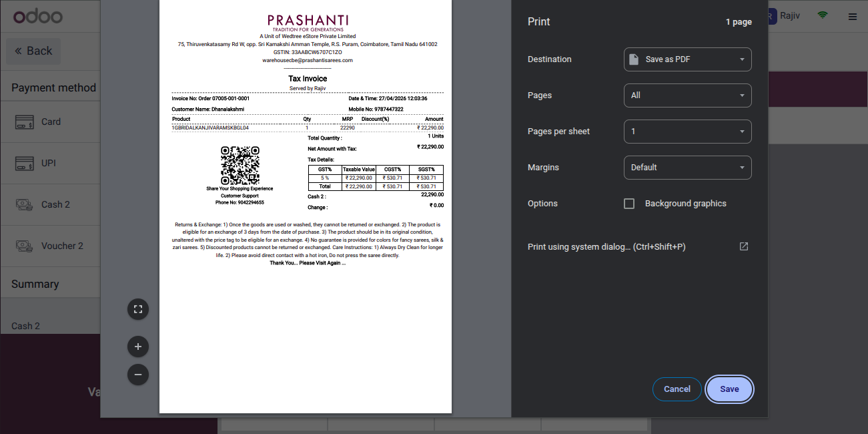Click the Summary heading
Image resolution: width=868 pixels, height=434 pixels.
pyautogui.click(x=35, y=284)
